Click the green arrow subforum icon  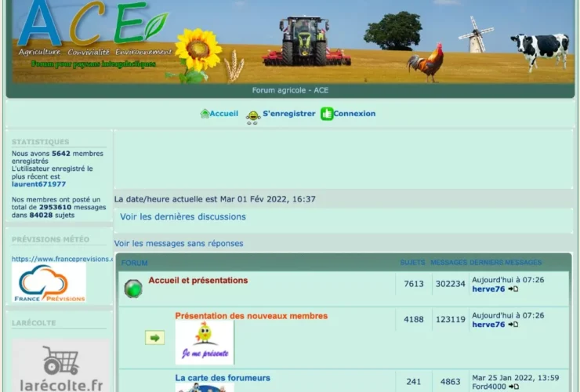[154, 338]
